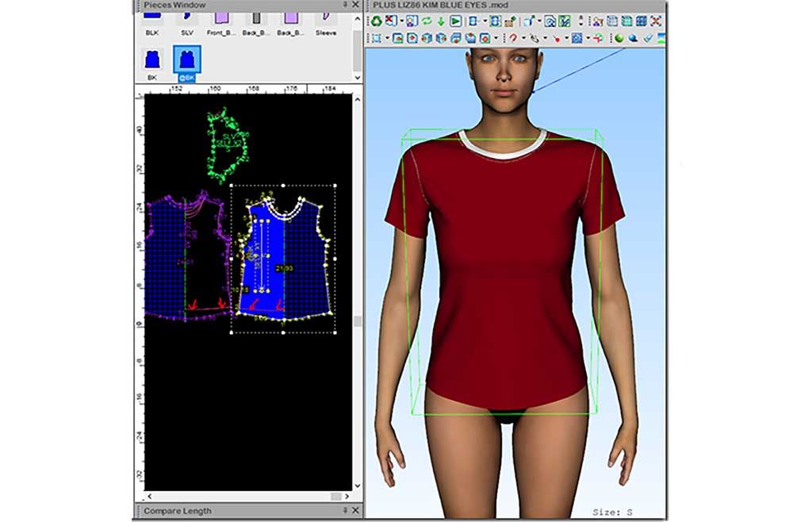
Task: Open the dropdown next to the magnet tool
Action: [524, 38]
